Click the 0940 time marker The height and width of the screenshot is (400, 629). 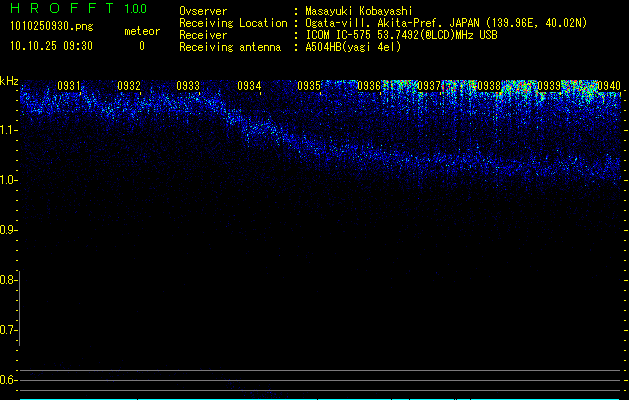click(x=609, y=86)
